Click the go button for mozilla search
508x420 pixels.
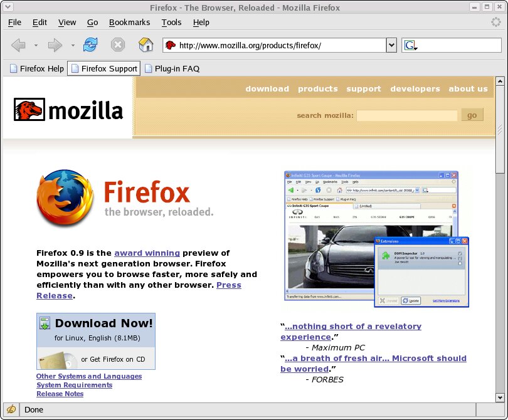472,115
